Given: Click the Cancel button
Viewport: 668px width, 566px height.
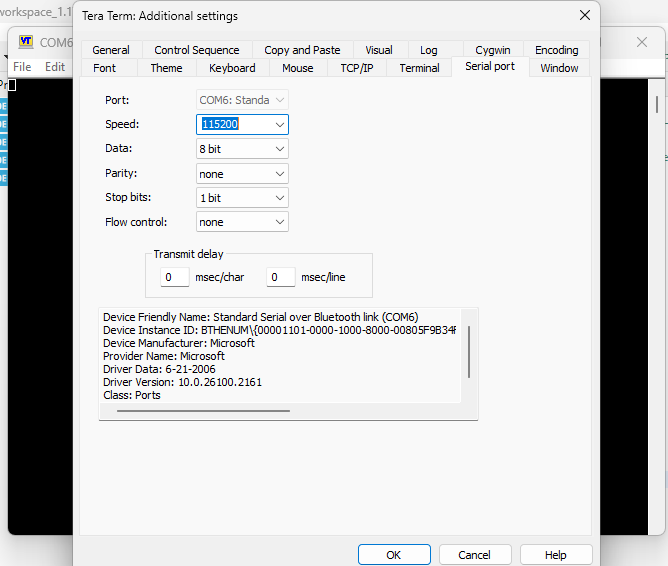Looking at the screenshot, I should (x=475, y=555).
